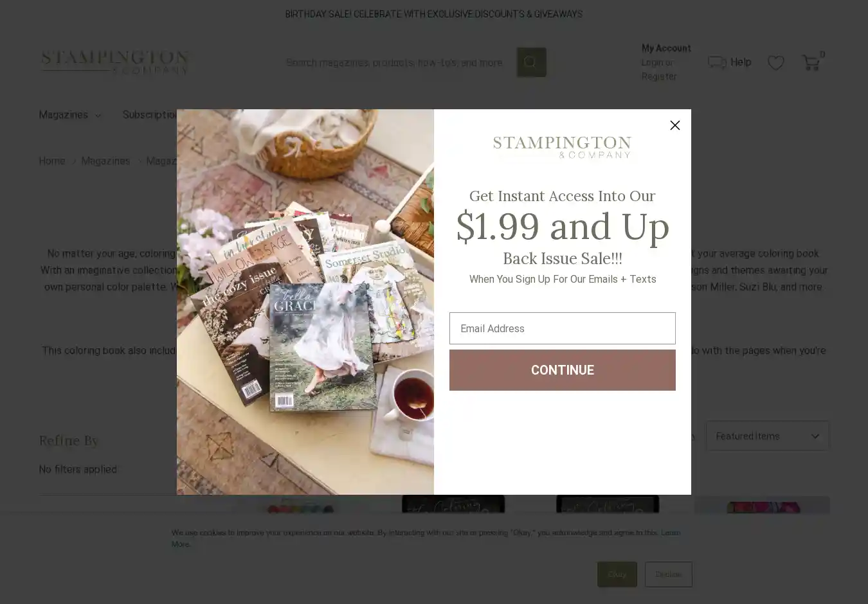This screenshot has width=868, height=604.
Task: Click the magazines photo in the popup
Action: pyautogui.click(x=305, y=301)
